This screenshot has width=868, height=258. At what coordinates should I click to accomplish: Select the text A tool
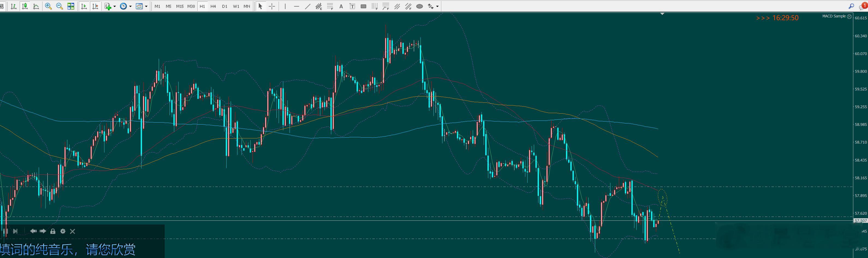(x=341, y=6)
